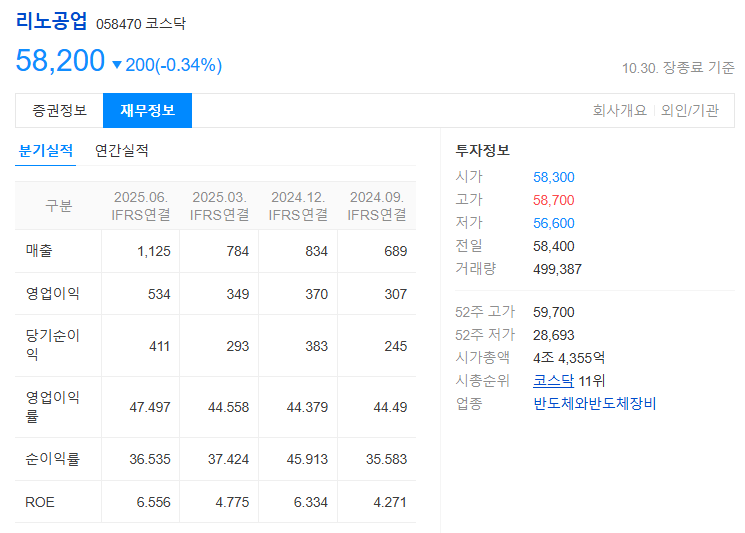
Task: Click the 영업이익률 value 44.49
Action: 390,407
